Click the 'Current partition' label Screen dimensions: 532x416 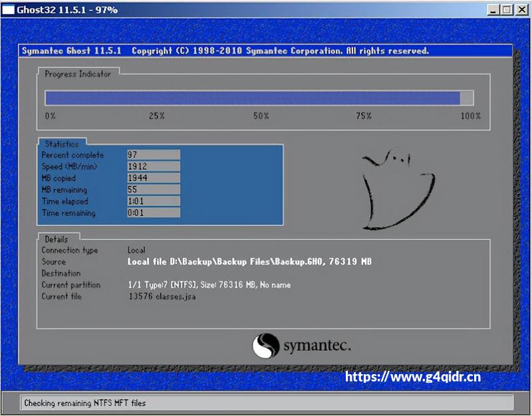(x=71, y=285)
